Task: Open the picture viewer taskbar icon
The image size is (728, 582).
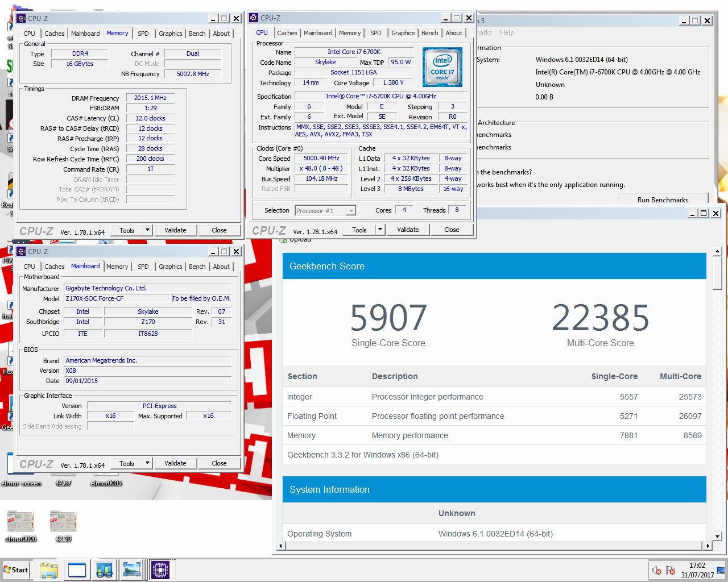Action: tap(132, 570)
